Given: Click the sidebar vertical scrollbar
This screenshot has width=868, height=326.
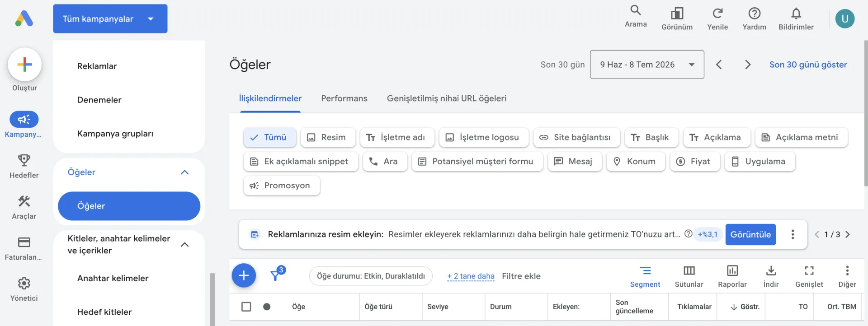Looking at the screenshot, I should 212,299.
